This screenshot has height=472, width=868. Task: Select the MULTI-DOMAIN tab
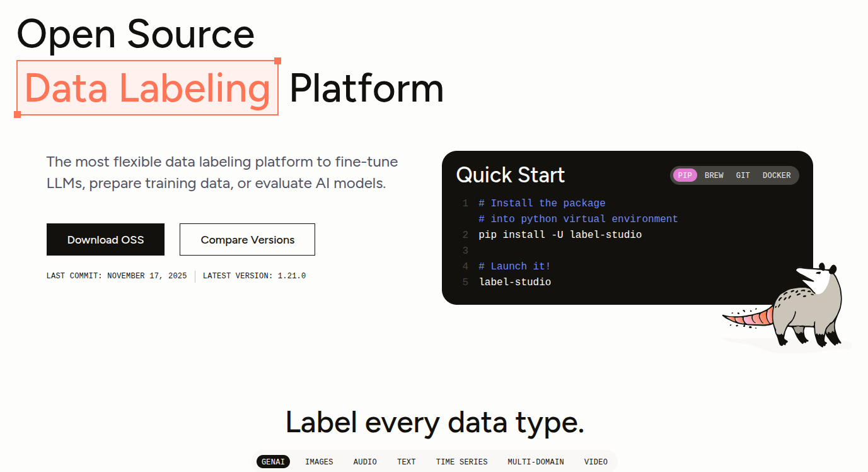point(536,462)
